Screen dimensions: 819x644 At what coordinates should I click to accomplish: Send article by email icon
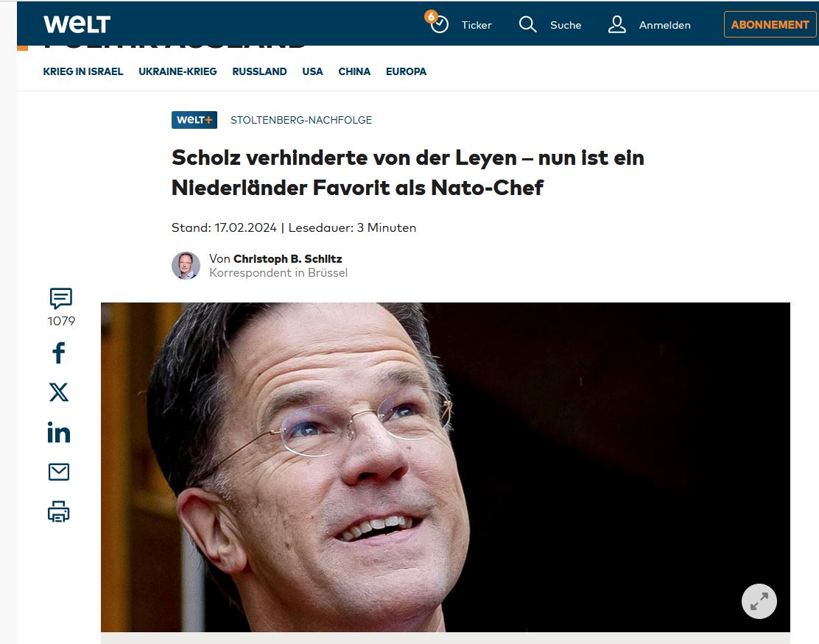[59, 472]
